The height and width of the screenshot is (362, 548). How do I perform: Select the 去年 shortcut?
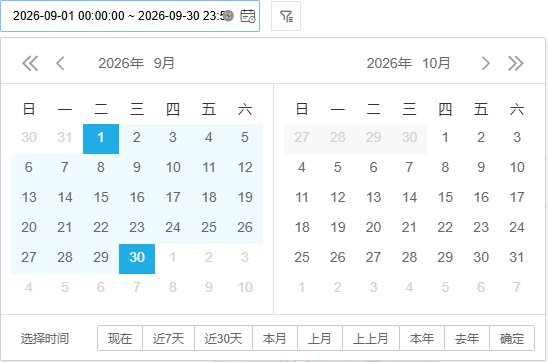(467, 338)
